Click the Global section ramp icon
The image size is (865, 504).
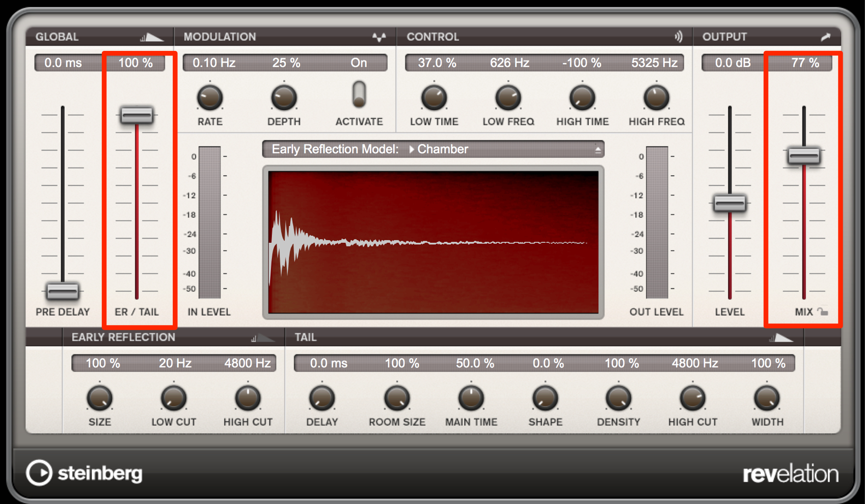click(152, 37)
